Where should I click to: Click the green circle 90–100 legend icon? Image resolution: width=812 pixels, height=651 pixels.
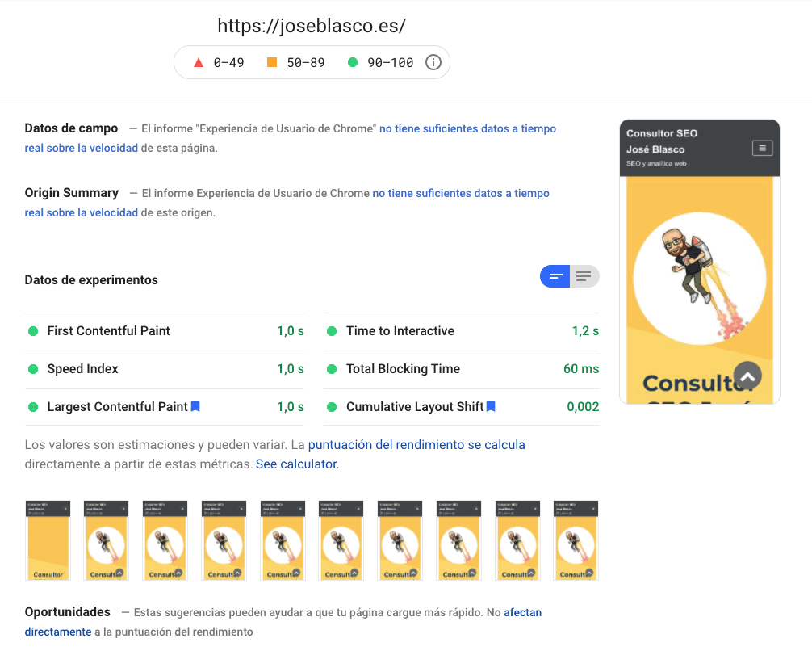tap(352, 62)
